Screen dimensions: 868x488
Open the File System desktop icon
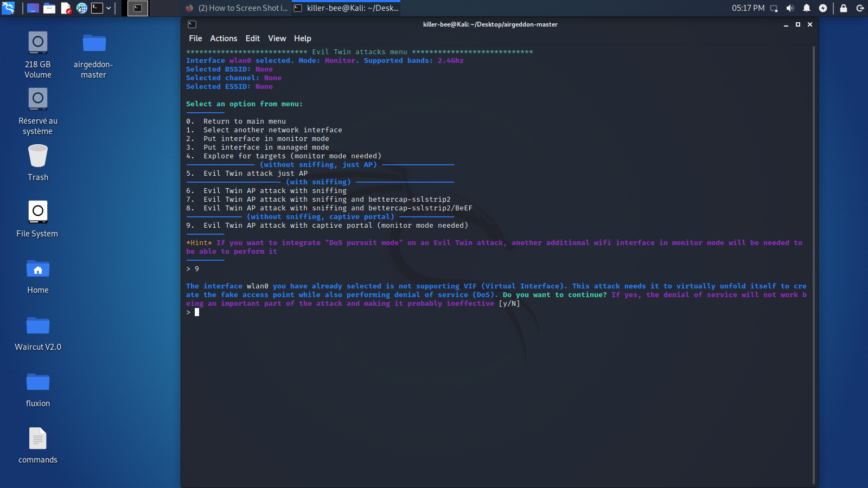click(37, 219)
